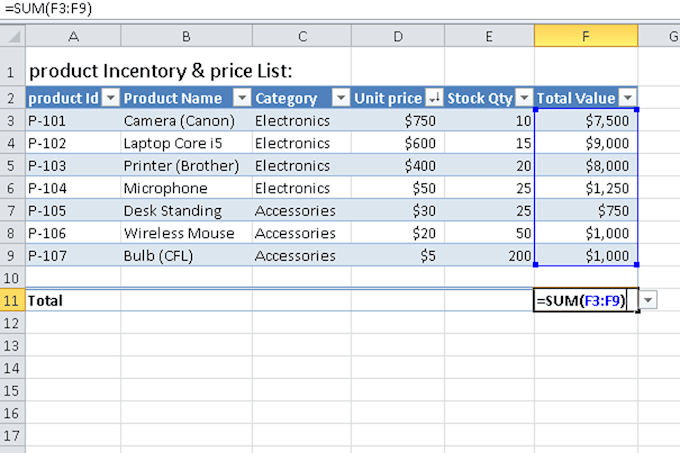The image size is (680, 453).
Task: Select cell 'Desk Standing'
Action: tap(186, 211)
